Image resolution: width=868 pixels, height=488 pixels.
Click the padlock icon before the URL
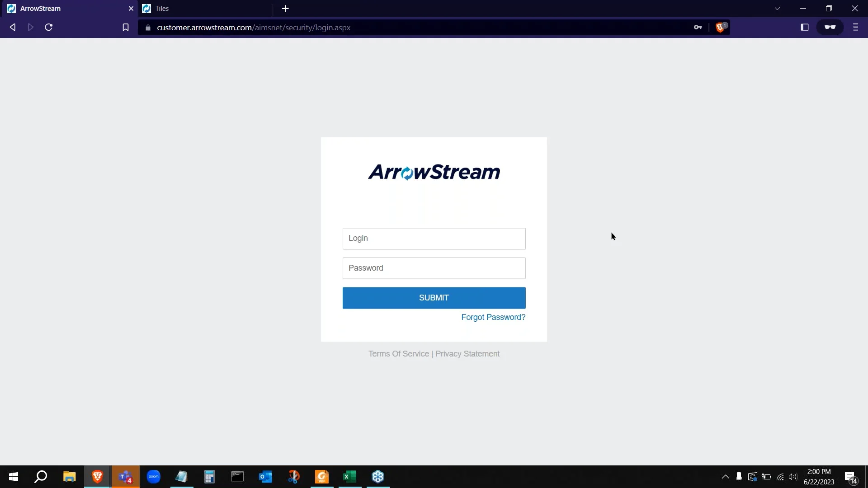click(x=147, y=28)
